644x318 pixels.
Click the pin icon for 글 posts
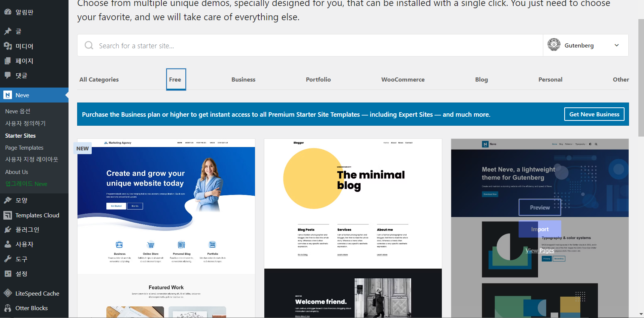(8, 31)
